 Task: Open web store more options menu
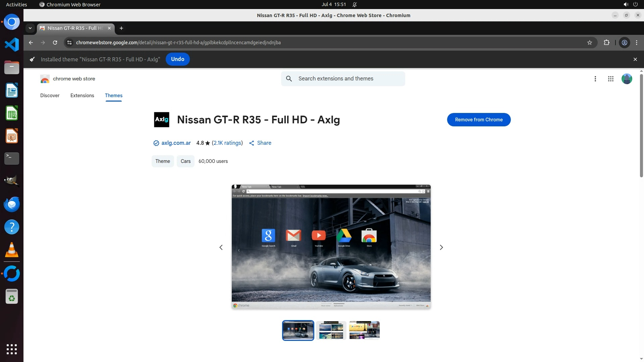[595, 79]
